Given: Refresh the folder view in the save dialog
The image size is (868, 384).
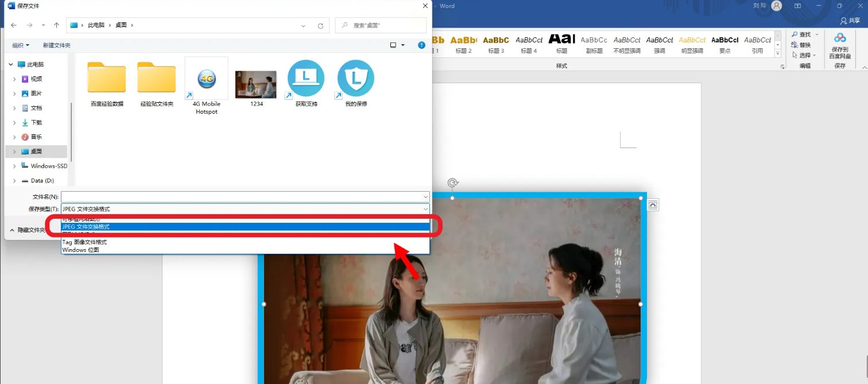Looking at the screenshot, I should 320,25.
